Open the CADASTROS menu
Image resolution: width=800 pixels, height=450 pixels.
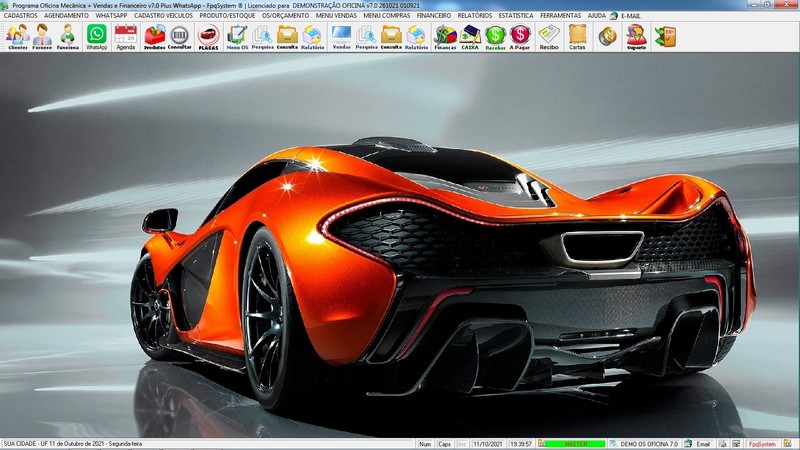coord(20,16)
